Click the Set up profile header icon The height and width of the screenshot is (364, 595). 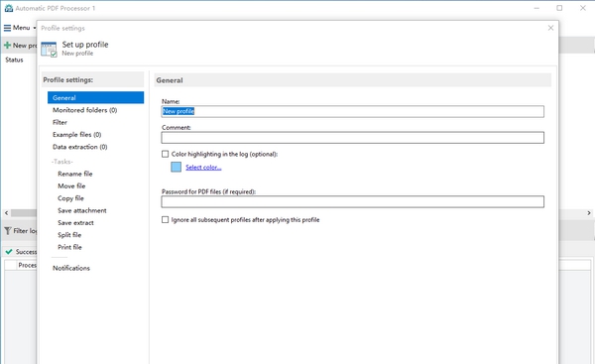(49, 50)
